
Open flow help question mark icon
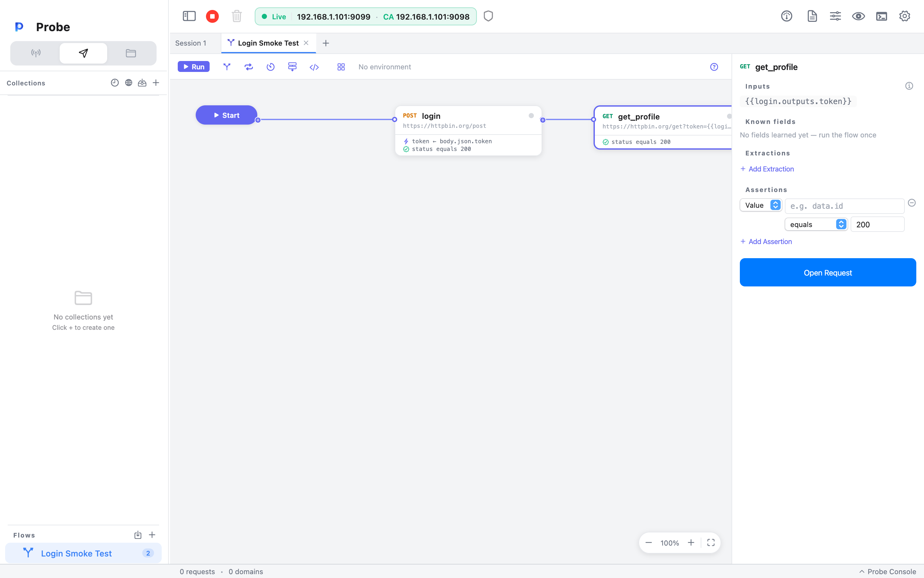[x=714, y=67]
